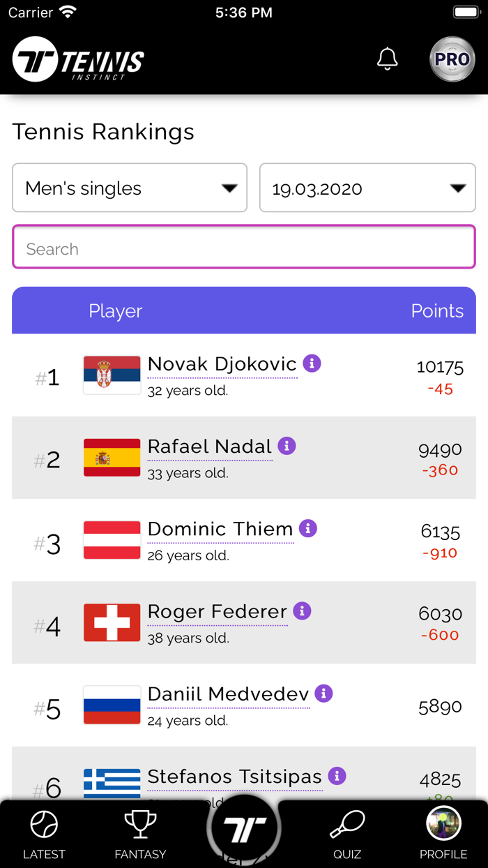Screen dimensions: 488x868
Task: Click inside the Search field
Action: click(243, 247)
